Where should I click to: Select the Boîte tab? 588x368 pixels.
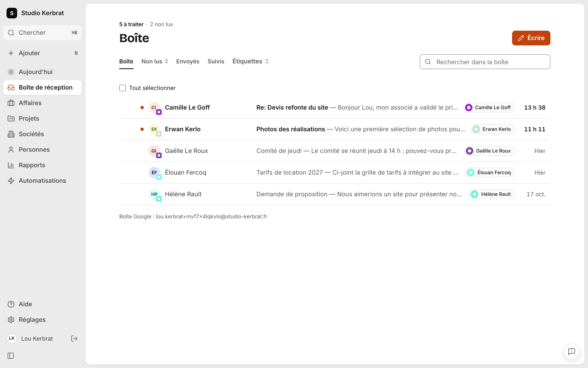click(x=126, y=61)
